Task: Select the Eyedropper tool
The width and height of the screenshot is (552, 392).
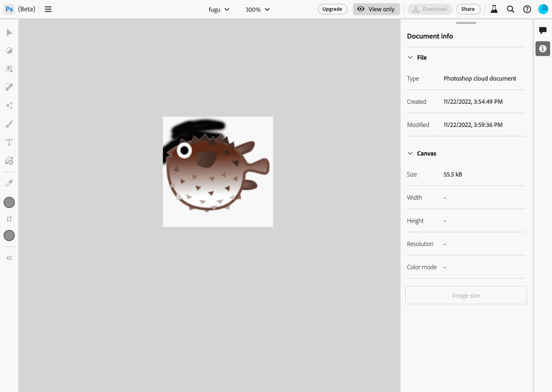Action: (x=9, y=183)
